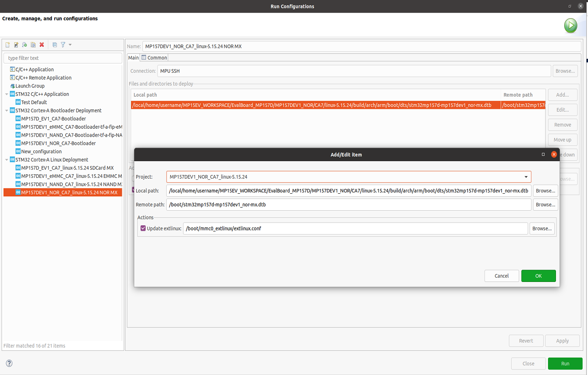Click the type filter text field

click(63, 58)
